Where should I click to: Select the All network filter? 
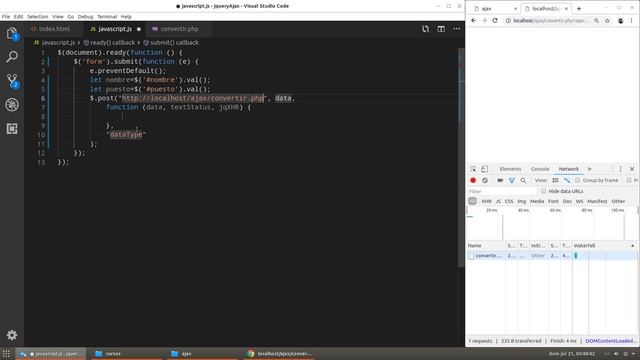472,201
